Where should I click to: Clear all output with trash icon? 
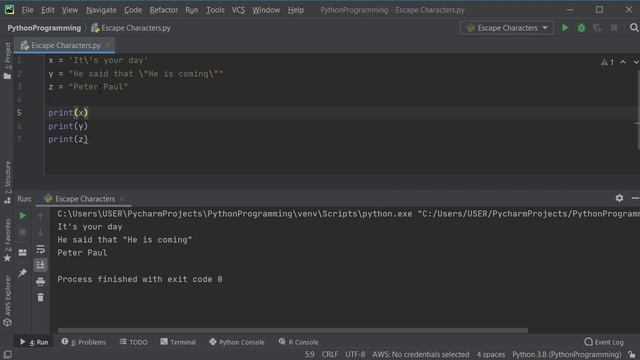[x=40, y=298]
